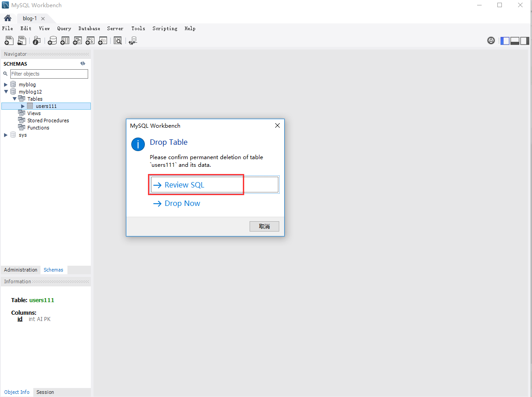Open the object inspector icon
This screenshot has width=532, height=397.
point(36,41)
